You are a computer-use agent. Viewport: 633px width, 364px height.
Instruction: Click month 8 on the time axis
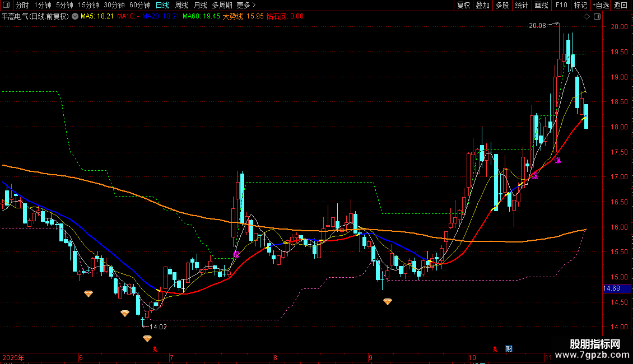pos(275,357)
